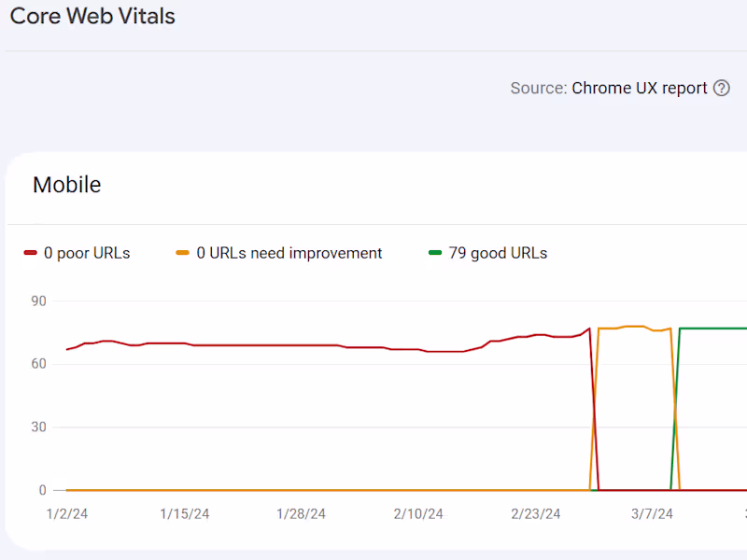Open the Chrome UX report help icon
This screenshot has width=747, height=560.
(x=722, y=88)
